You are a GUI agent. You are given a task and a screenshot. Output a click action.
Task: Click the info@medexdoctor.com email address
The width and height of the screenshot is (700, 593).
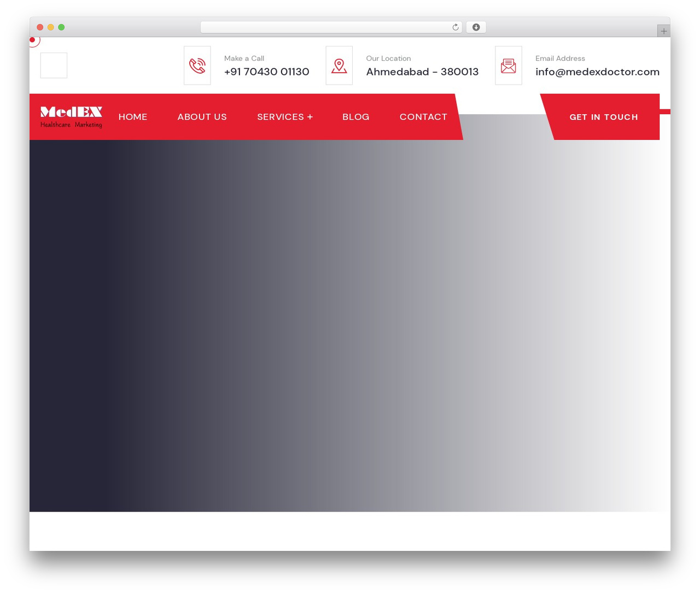[597, 72]
